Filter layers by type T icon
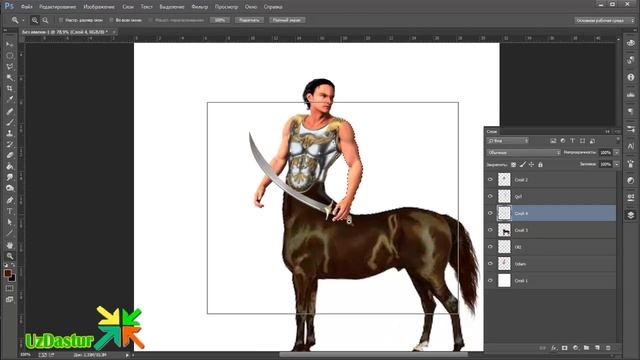 pos(573,141)
